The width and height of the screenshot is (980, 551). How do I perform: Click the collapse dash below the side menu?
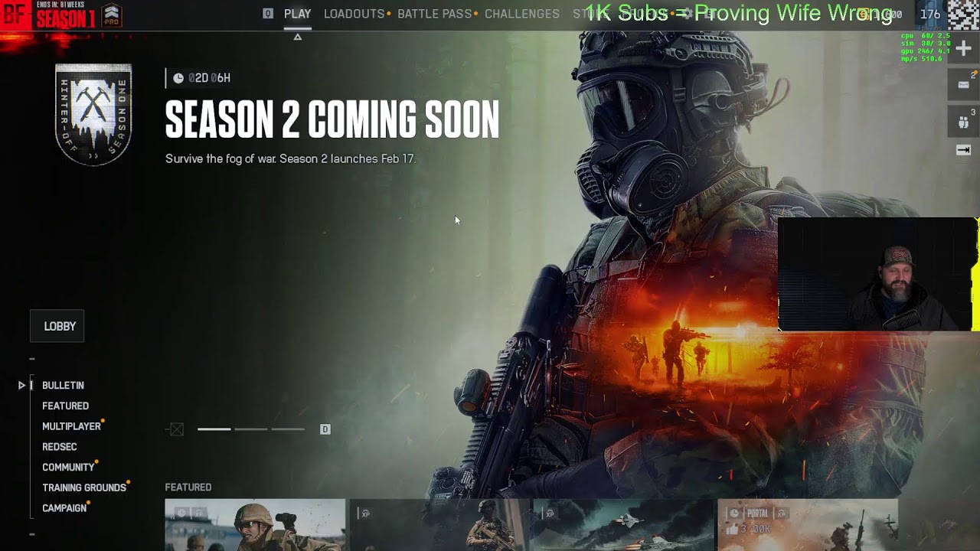[32, 534]
